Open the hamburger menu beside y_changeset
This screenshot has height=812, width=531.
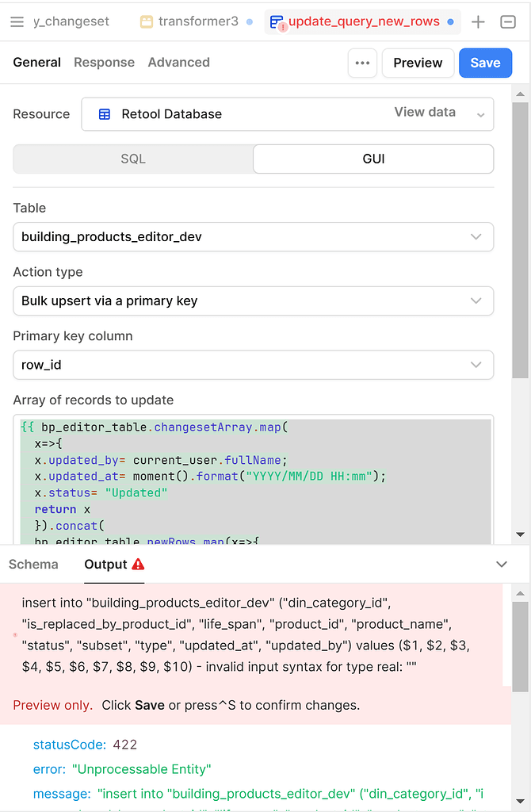tap(19, 21)
